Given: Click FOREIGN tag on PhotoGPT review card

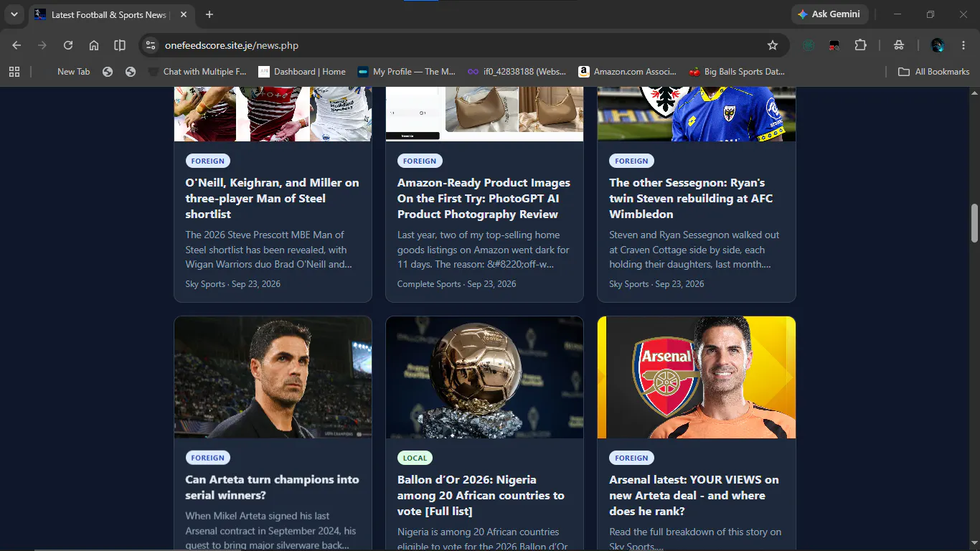Looking at the screenshot, I should click(x=420, y=161).
